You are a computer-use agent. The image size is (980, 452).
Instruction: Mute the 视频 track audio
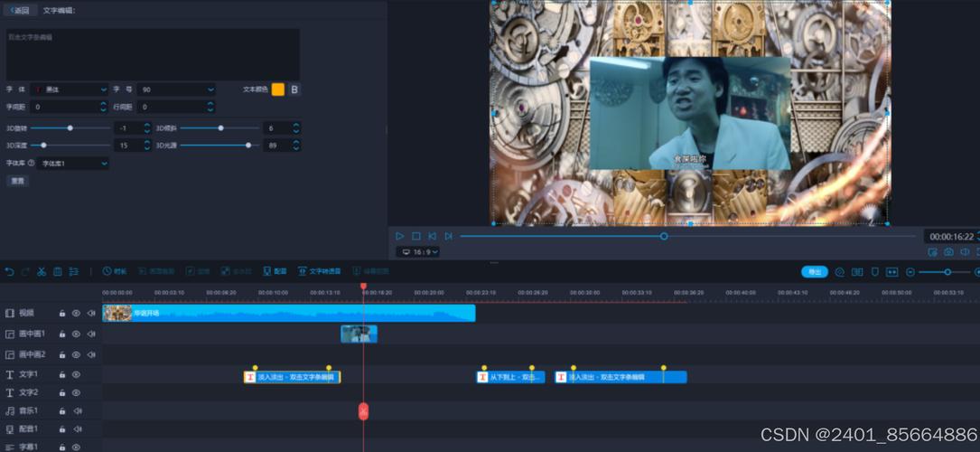pos(91,313)
